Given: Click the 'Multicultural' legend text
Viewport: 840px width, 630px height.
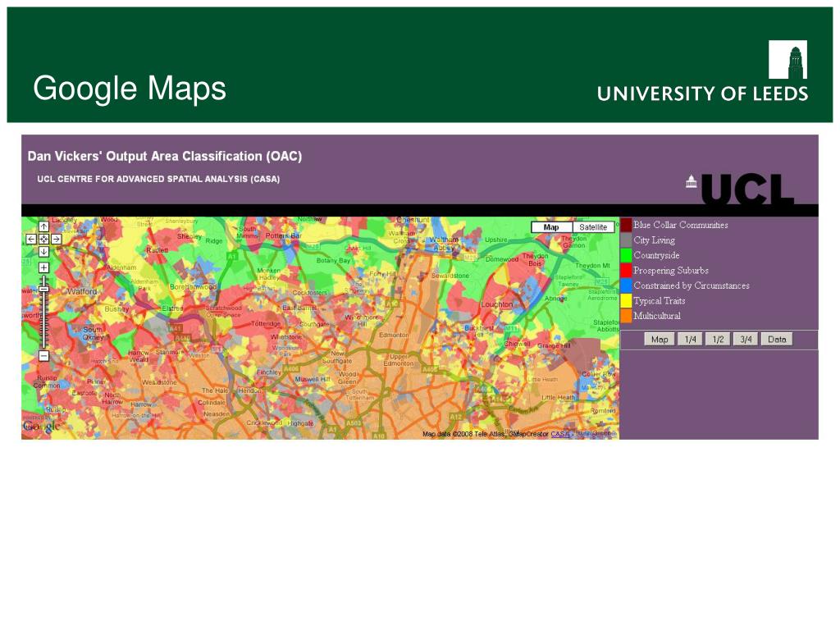Looking at the screenshot, I should (657, 316).
